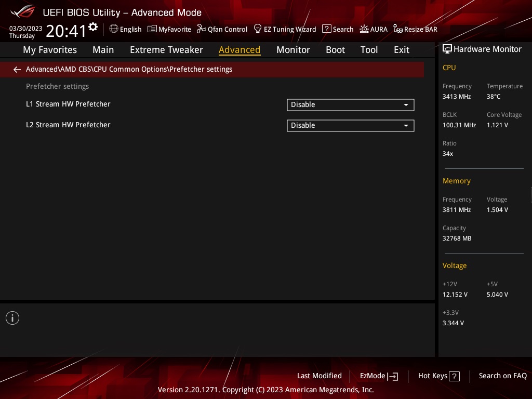Screen dimensions: 532x399
Task: Click the 20:41 clock display
Action: (x=66, y=31)
